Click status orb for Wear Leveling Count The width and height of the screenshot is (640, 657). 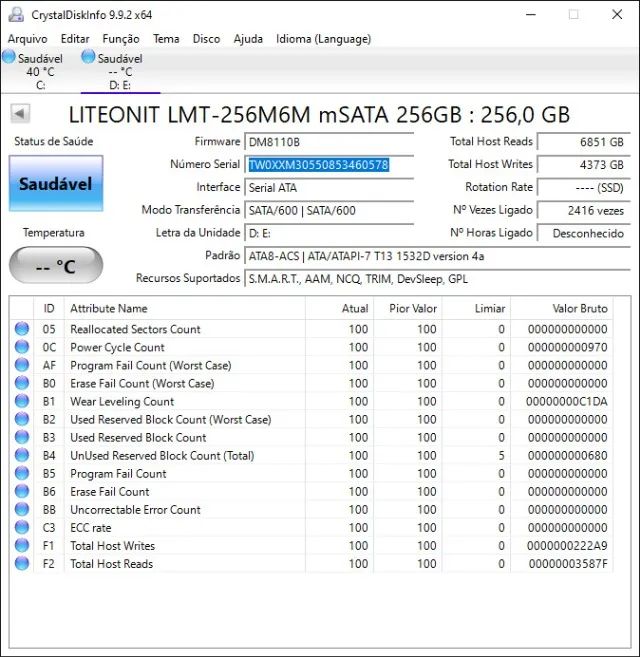22,401
